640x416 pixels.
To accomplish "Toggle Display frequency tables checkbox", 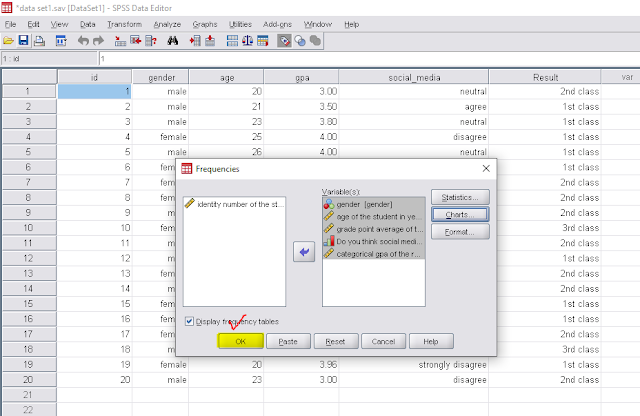I will [189, 321].
